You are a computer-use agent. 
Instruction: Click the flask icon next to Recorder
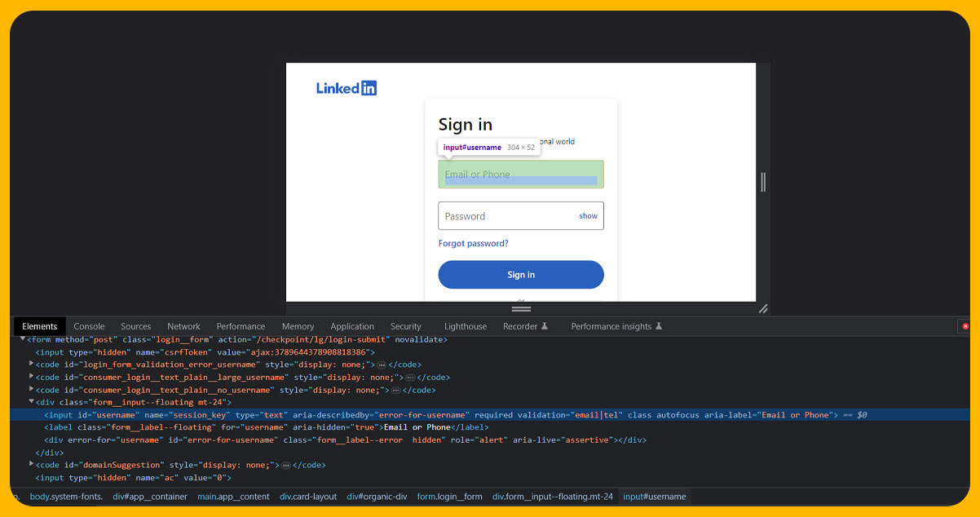pyautogui.click(x=545, y=326)
